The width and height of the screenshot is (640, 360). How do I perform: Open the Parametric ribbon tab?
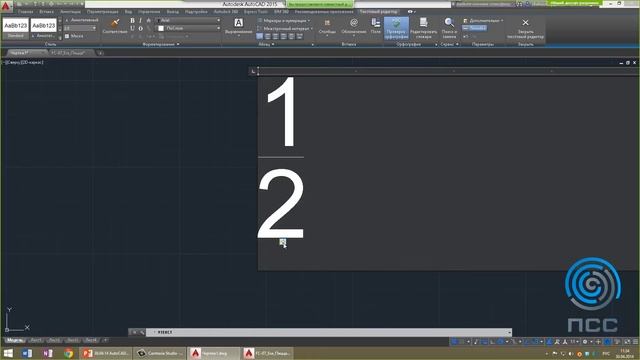point(102,12)
